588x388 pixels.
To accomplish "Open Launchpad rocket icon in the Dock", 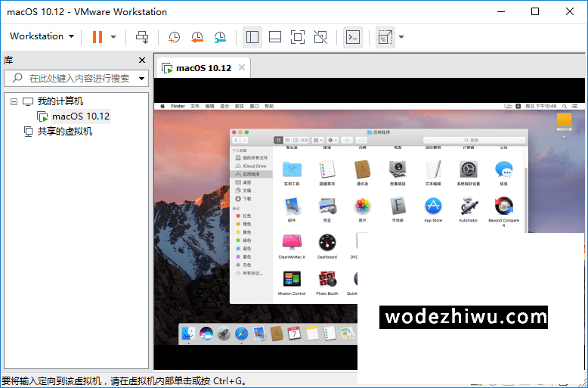I will click(x=224, y=334).
